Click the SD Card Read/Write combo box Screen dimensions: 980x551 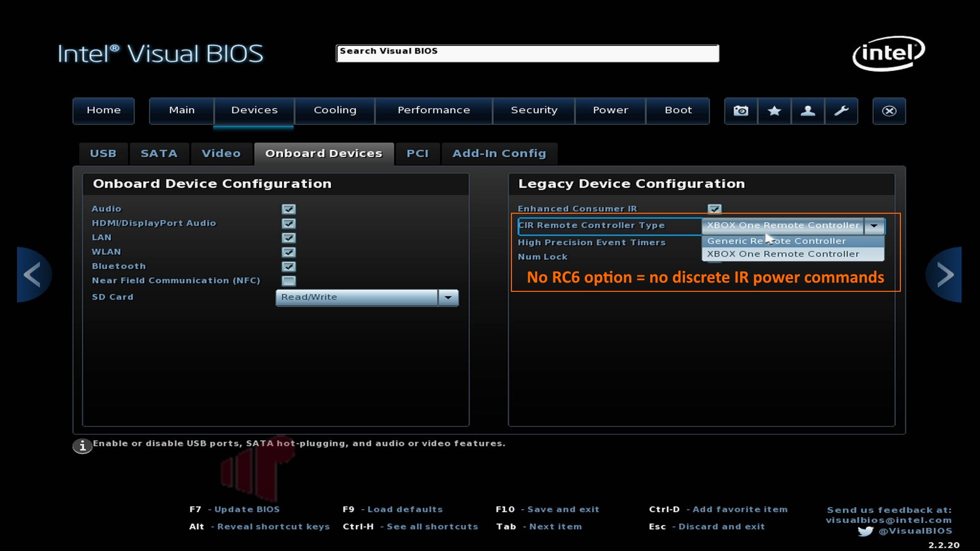click(x=367, y=297)
